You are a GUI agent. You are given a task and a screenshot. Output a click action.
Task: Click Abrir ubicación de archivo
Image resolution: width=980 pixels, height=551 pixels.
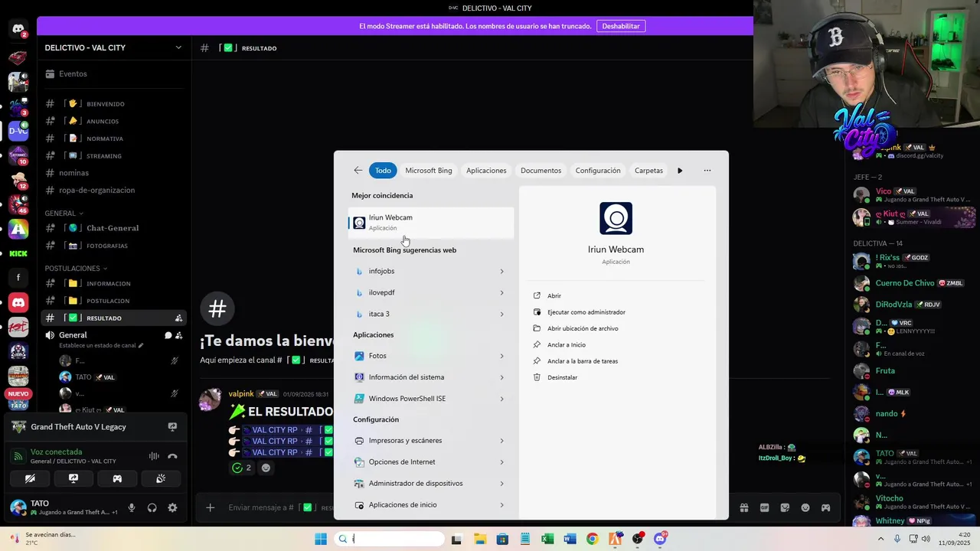[583, 328]
